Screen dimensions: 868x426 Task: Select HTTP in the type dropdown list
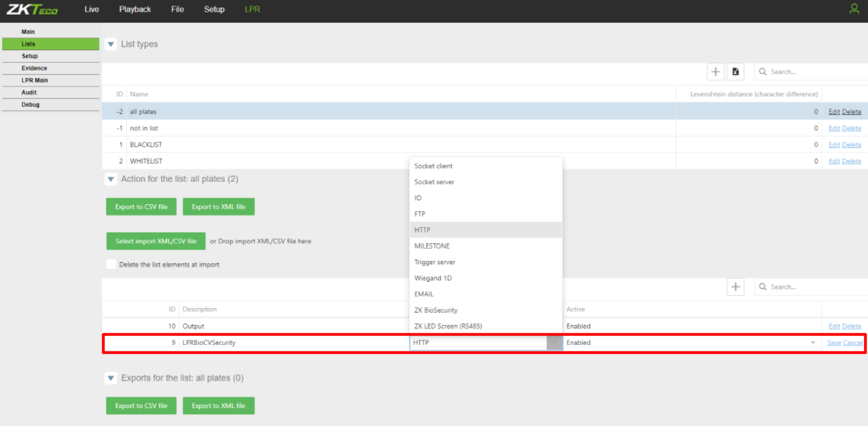pos(486,230)
